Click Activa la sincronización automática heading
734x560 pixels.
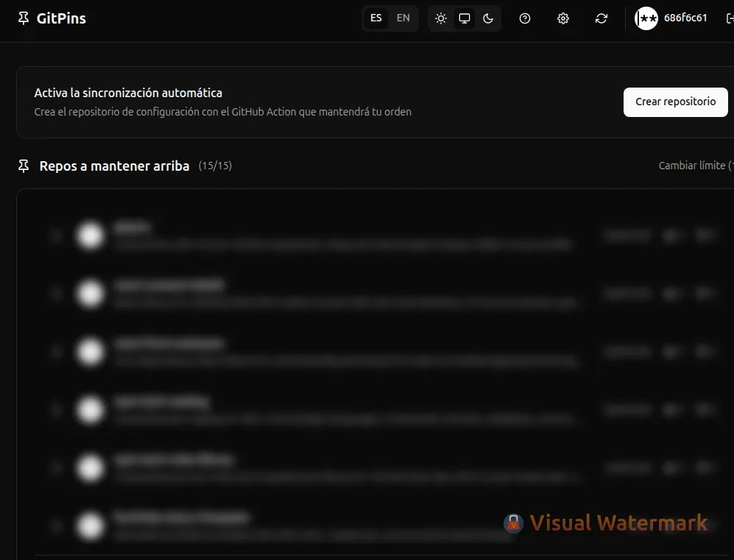click(128, 93)
